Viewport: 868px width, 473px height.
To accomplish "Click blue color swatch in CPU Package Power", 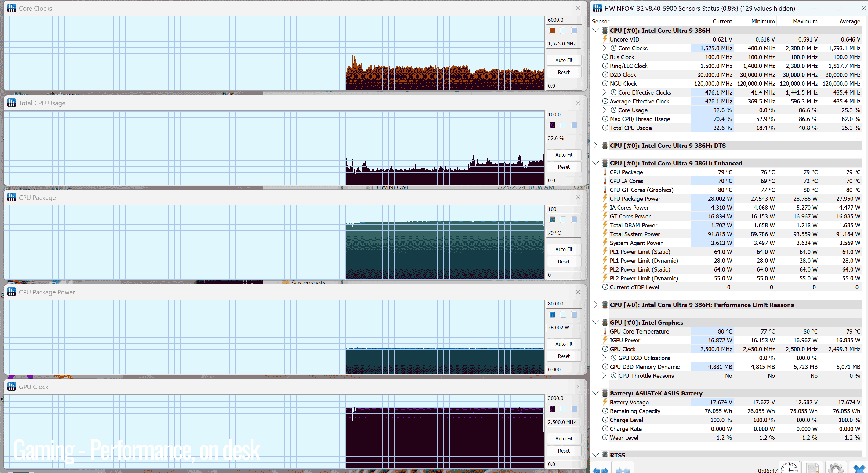I will pyautogui.click(x=552, y=314).
